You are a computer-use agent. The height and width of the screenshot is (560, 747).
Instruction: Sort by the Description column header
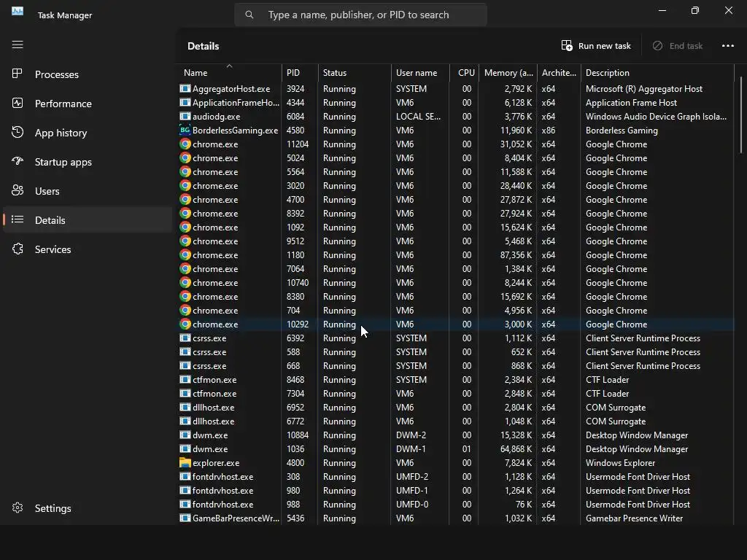pyautogui.click(x=657, y=73)
